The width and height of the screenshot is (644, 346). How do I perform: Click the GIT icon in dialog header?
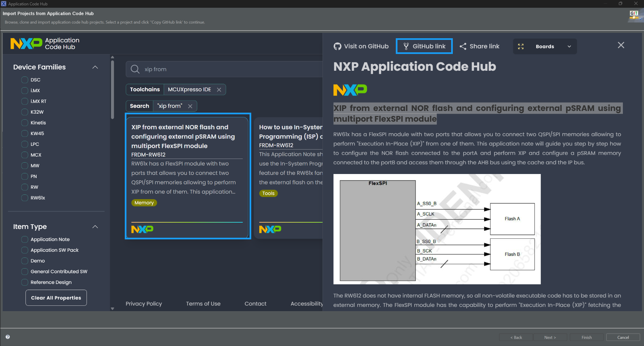pos(635,15)
